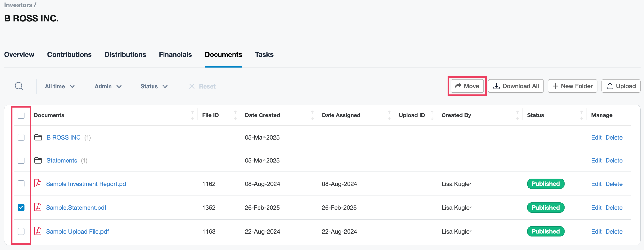Click the Statements folder icon
Screen dimensions: 644x250
[x=38, y=160]
